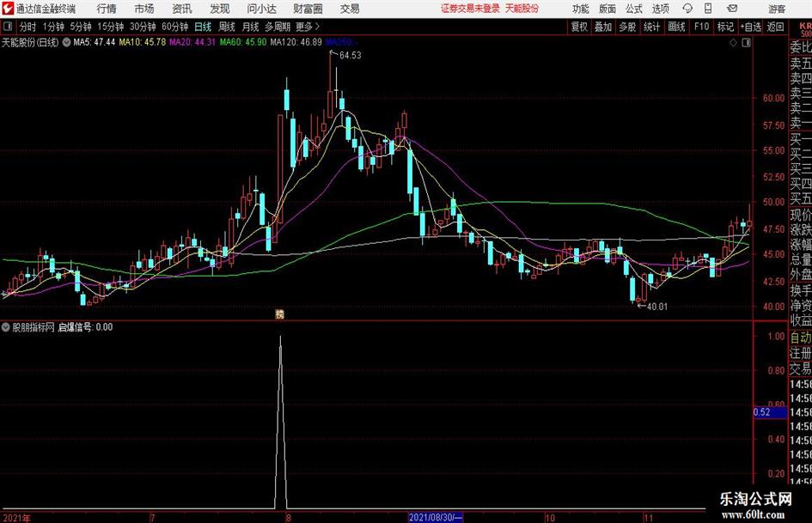Select the 日线 daily period
Image resolution: width=812 pixels, height=523 pixels.
pyautogui.click(x=203, y=27)
